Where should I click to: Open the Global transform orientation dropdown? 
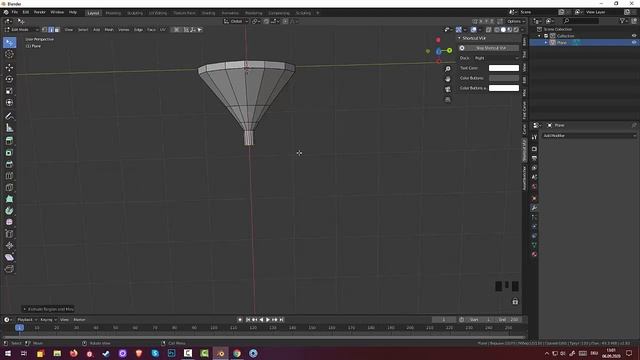point(236,21)
